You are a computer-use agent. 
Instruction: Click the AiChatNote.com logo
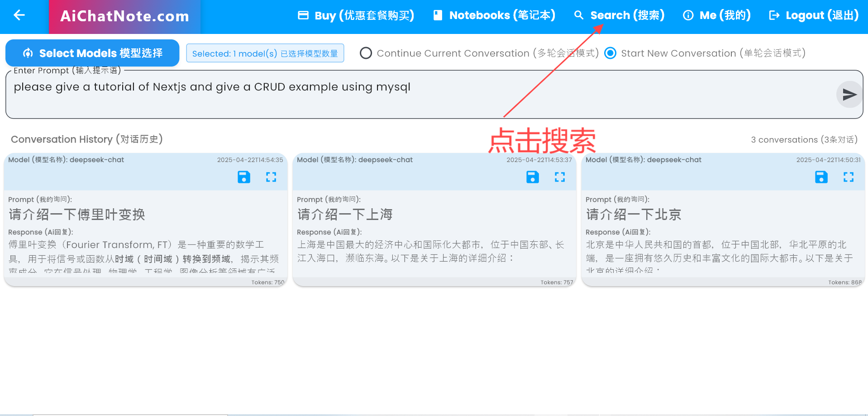click(124, 17)
